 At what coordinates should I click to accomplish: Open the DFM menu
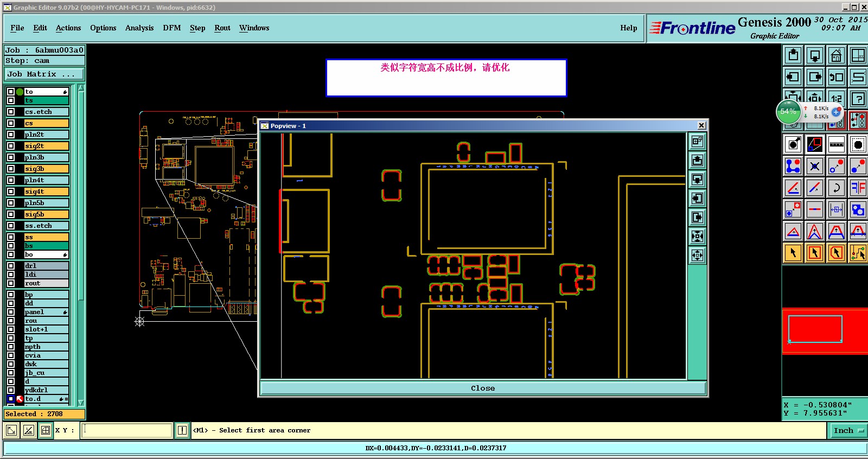tap(172, 28)
